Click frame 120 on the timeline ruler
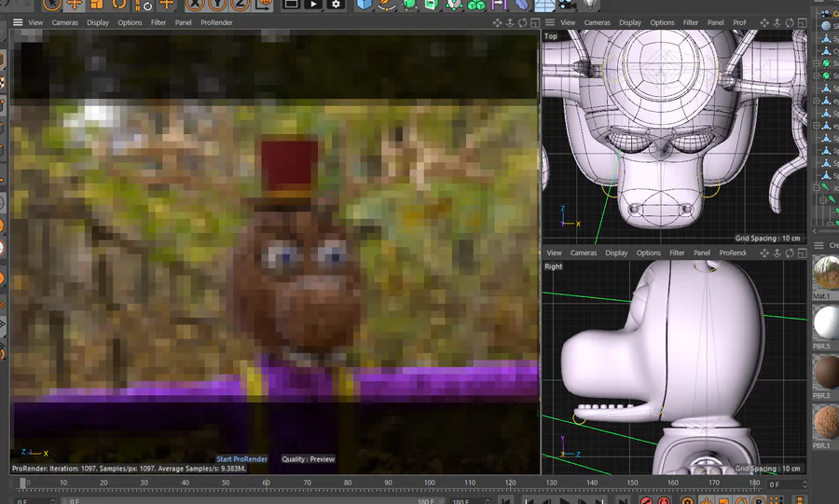Screen dimensions: 839x504 [511, 482]
